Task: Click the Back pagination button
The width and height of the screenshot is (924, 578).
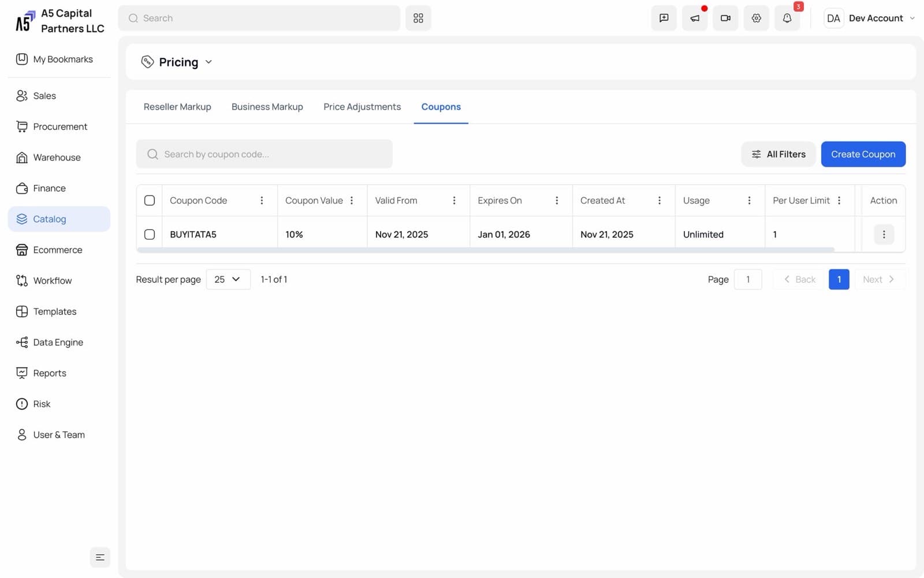Action: pos(799,279)
